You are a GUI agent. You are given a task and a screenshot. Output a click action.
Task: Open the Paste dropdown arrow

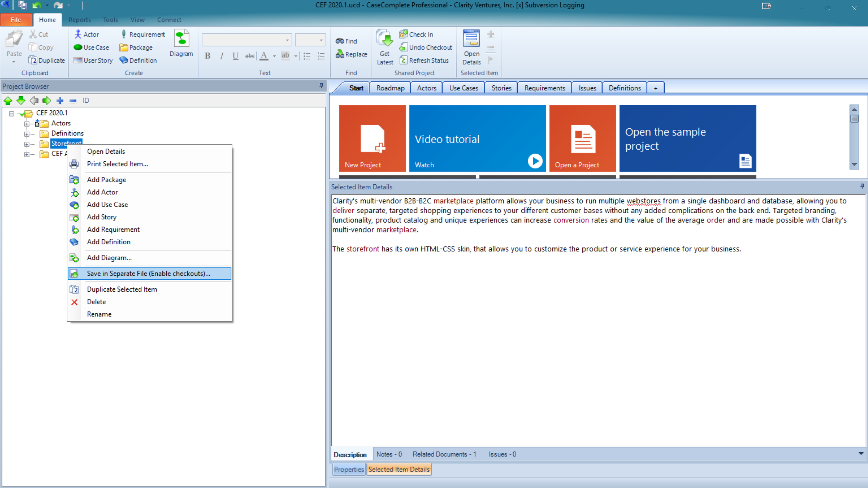(14, 62)
